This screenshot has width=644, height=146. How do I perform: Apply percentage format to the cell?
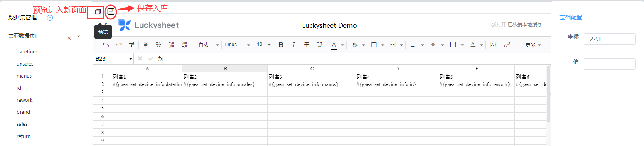pos(159,45)
